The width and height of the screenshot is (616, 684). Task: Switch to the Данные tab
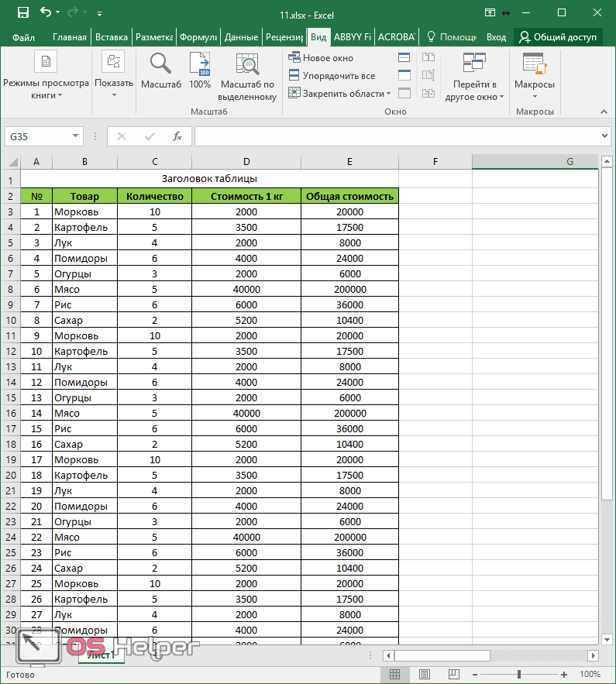[241, 37]
